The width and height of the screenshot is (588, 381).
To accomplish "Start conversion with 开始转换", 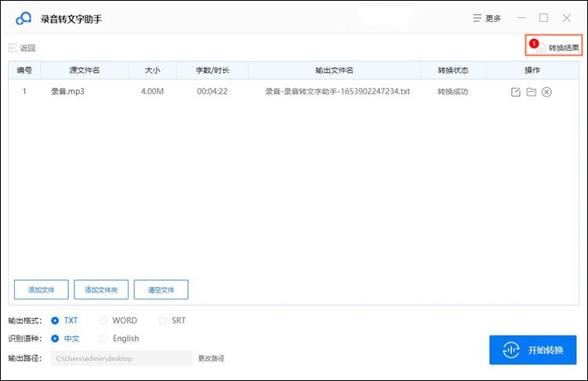I will (532, 350).
